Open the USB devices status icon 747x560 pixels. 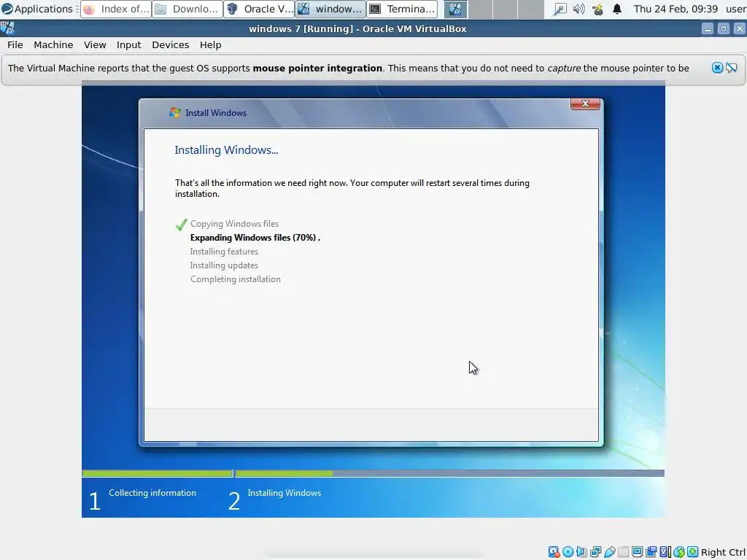[609, 552]
